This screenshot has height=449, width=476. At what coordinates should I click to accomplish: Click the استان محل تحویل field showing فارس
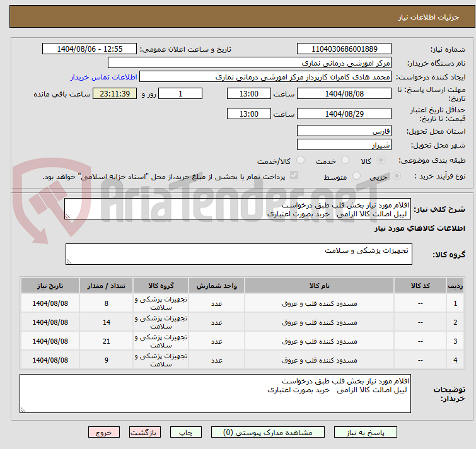click(x=344, y=131)
